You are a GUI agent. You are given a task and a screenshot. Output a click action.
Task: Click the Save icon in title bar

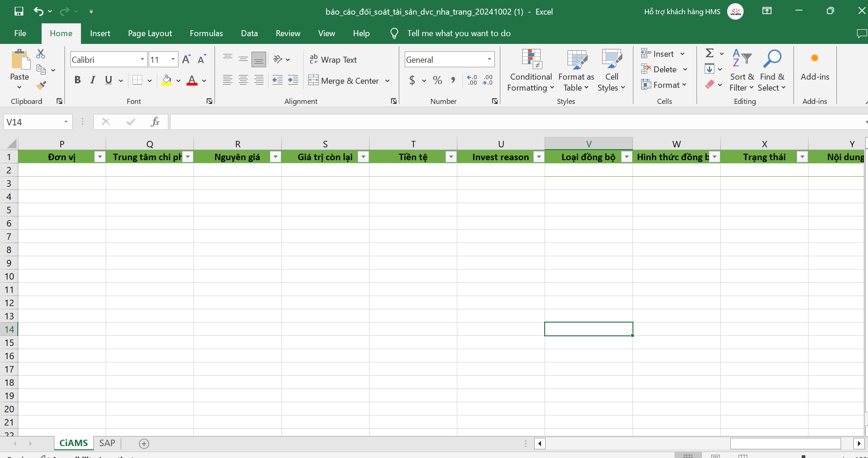pyautogui.click(x=19, y=11)
